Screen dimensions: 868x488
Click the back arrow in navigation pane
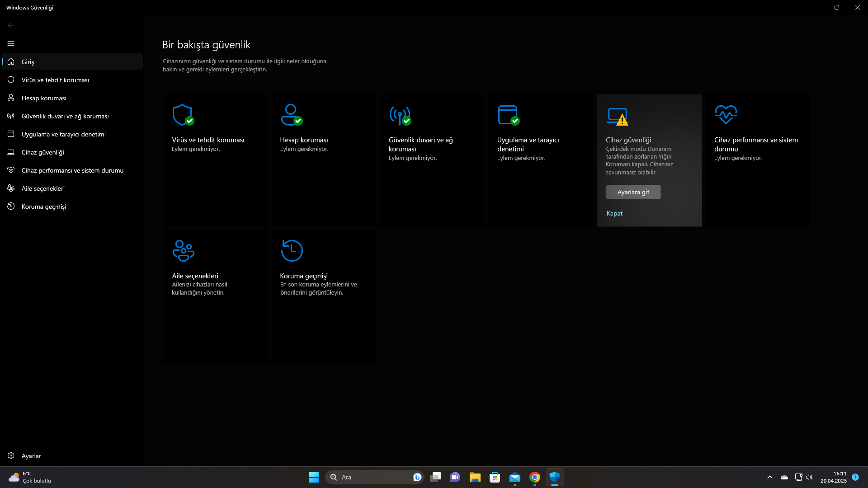[11, 25]
